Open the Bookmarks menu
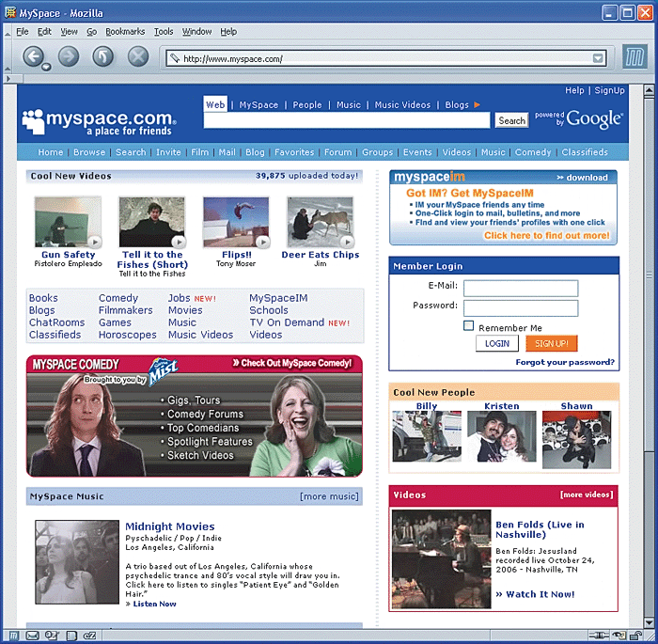This screenshot has height=644, width=658. pyautogui.click(x=125, y=32)
